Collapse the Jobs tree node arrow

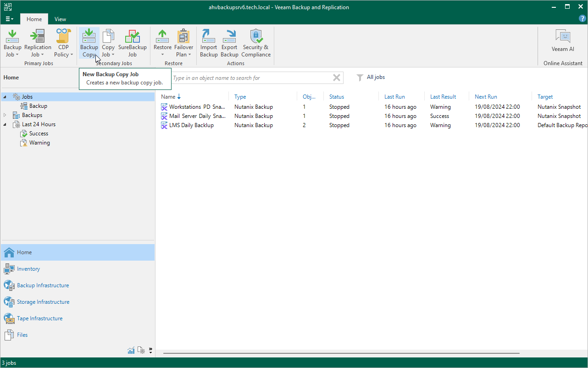click(x=5, y=97)
